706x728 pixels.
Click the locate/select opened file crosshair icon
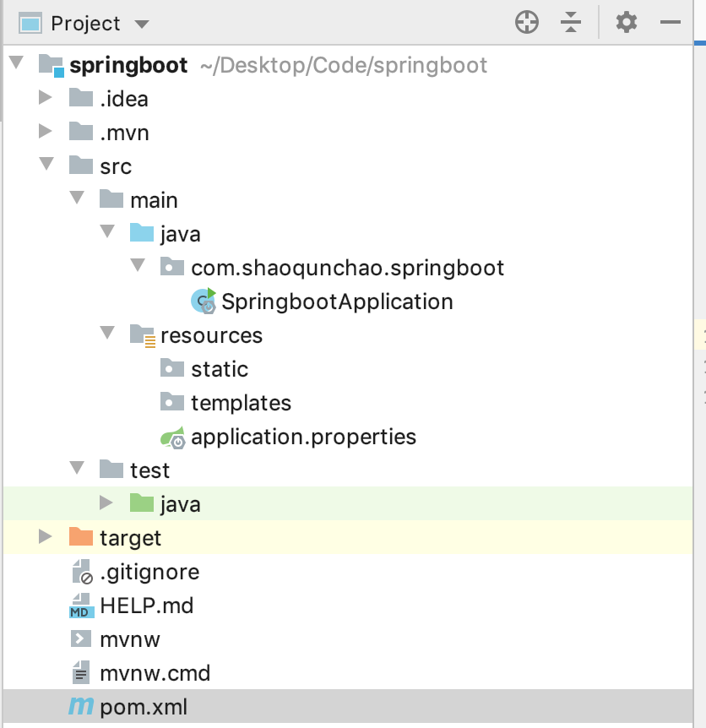[527, 22]
